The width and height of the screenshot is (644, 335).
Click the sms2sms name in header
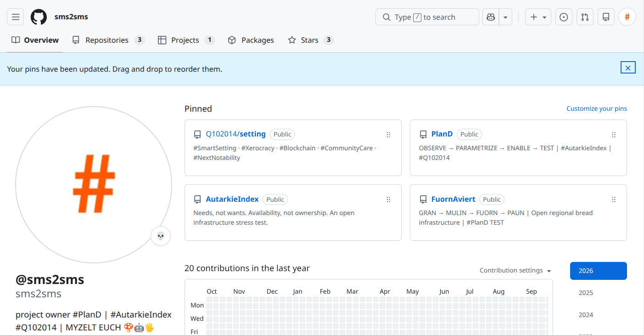[x=71, y=17]
